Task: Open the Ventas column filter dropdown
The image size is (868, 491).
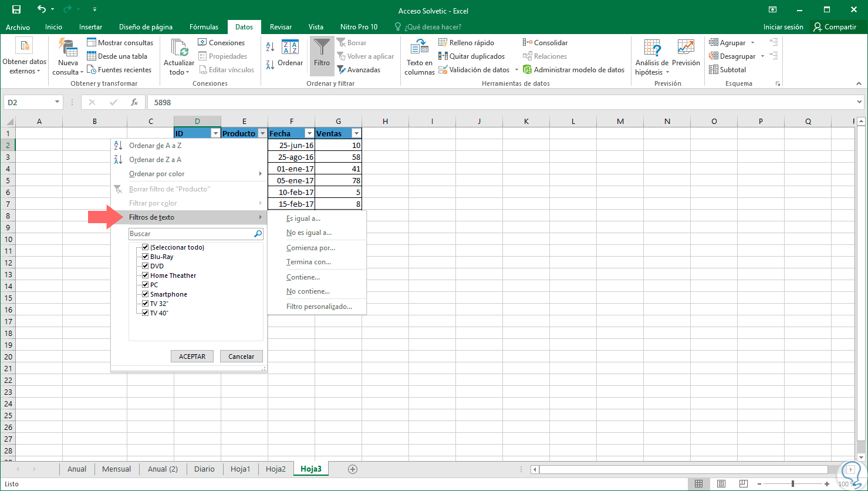Action: [x=356, y=133]
